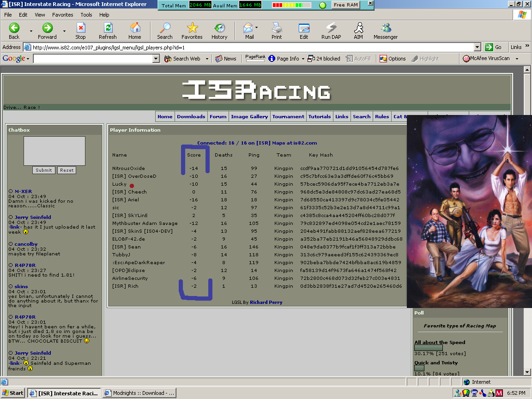The image size is (532, 399).
Task: Expand the Search Web dropdown arrow
Action: coord(207,59)
